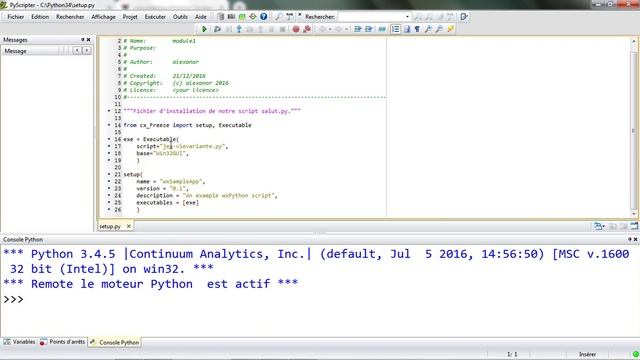Open the Affichage menu
This screenshot has width=640, height=360.
[103, 17]
